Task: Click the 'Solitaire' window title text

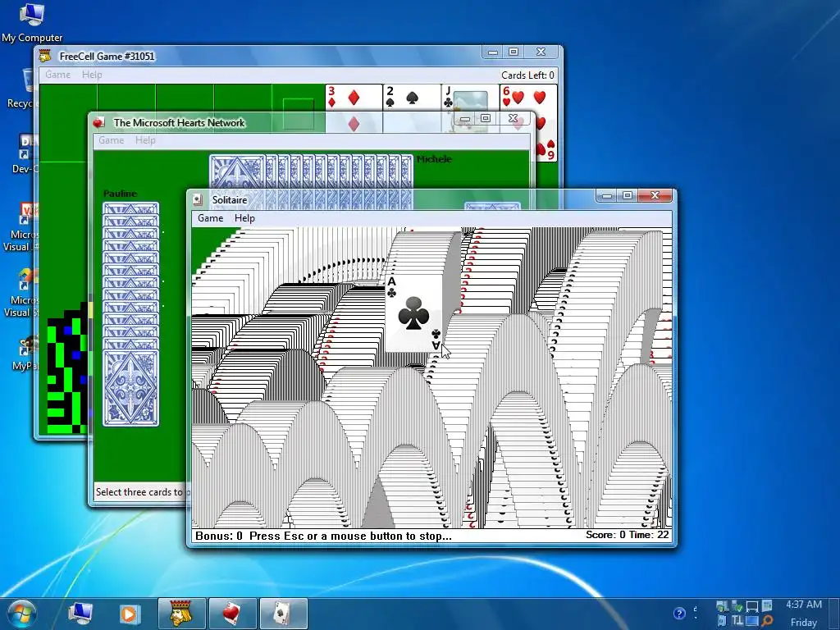Action: 230,200
